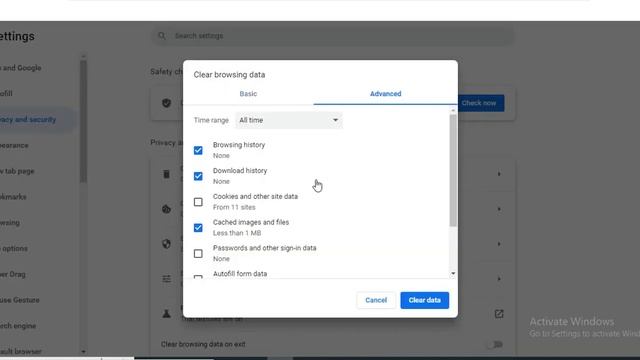Click the search magnifier icon
This screenshot has height=360, width=640.
[162, 36]
